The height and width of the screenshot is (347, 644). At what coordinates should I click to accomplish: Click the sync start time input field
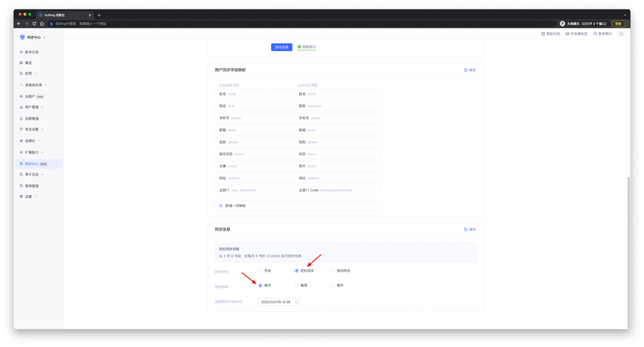(276, 302)
